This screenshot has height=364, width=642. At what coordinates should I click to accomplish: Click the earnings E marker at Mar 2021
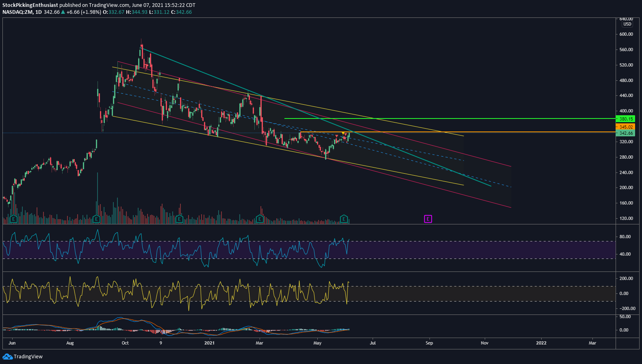pos(260,219)
